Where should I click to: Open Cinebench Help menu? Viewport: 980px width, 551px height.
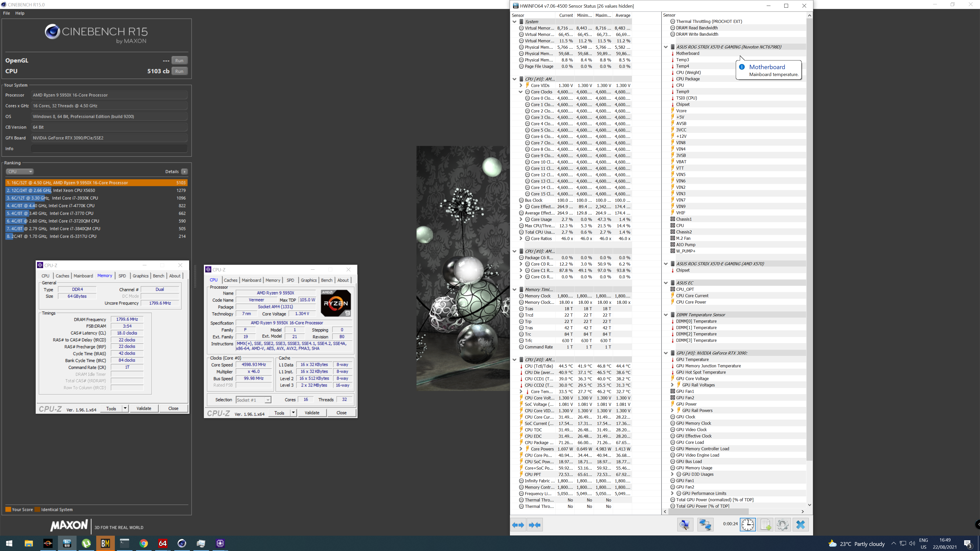coord(20,13)
